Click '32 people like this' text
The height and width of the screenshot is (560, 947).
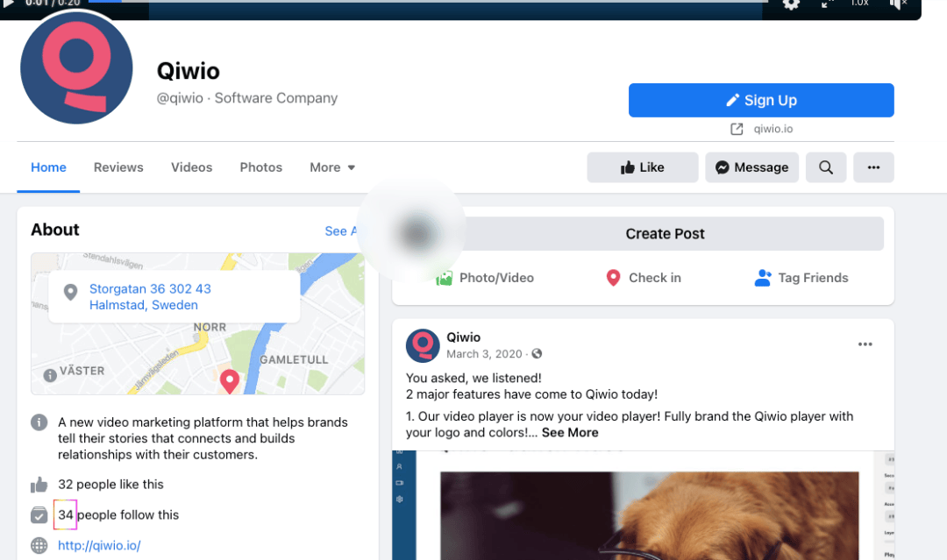(110, 484)
